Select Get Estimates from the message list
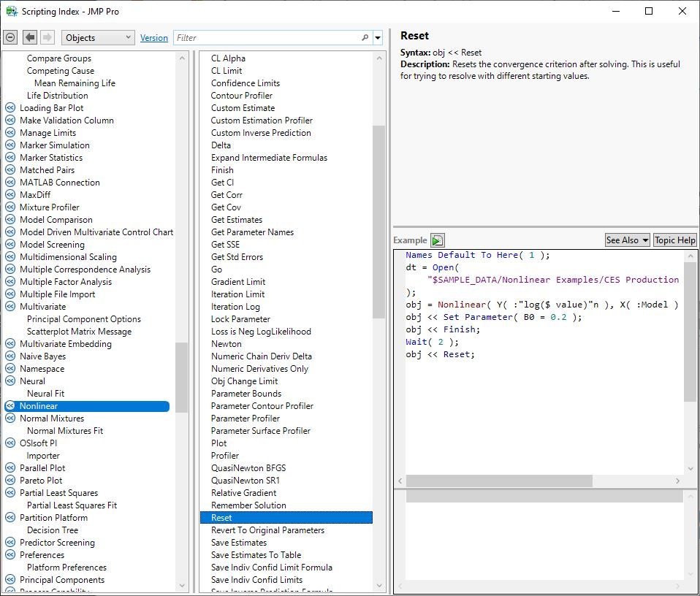 (237, 220)
